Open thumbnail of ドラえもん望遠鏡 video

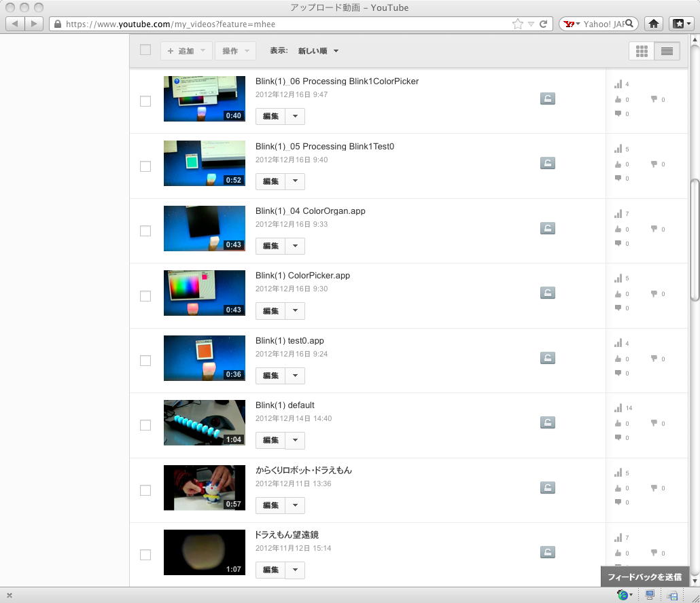point(205,552)
